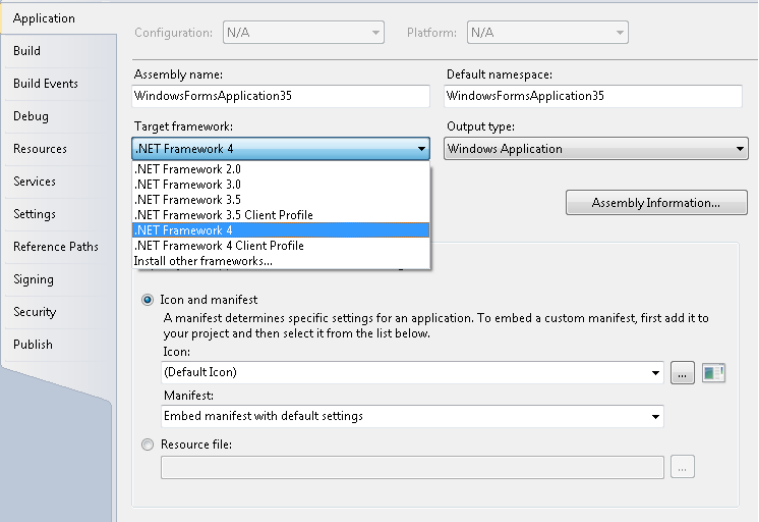
Task: Select the Icon and manifest radio button
Action: 149,299
